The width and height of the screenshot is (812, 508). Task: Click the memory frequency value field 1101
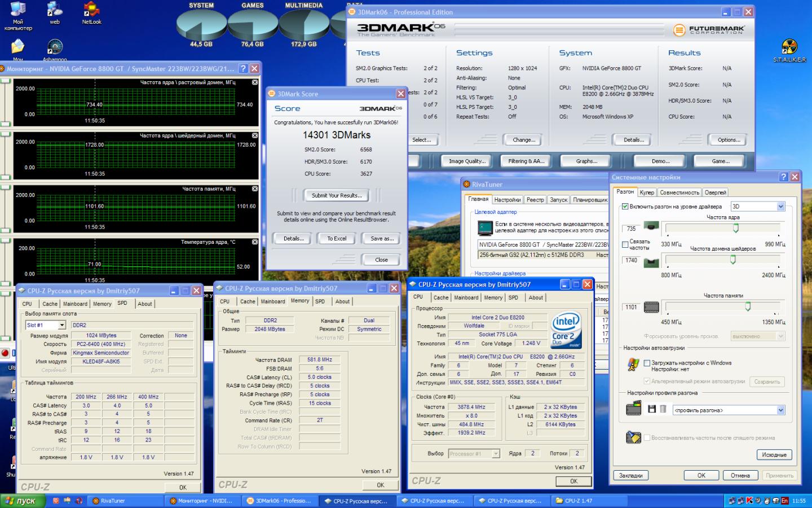tap(631, 307)
